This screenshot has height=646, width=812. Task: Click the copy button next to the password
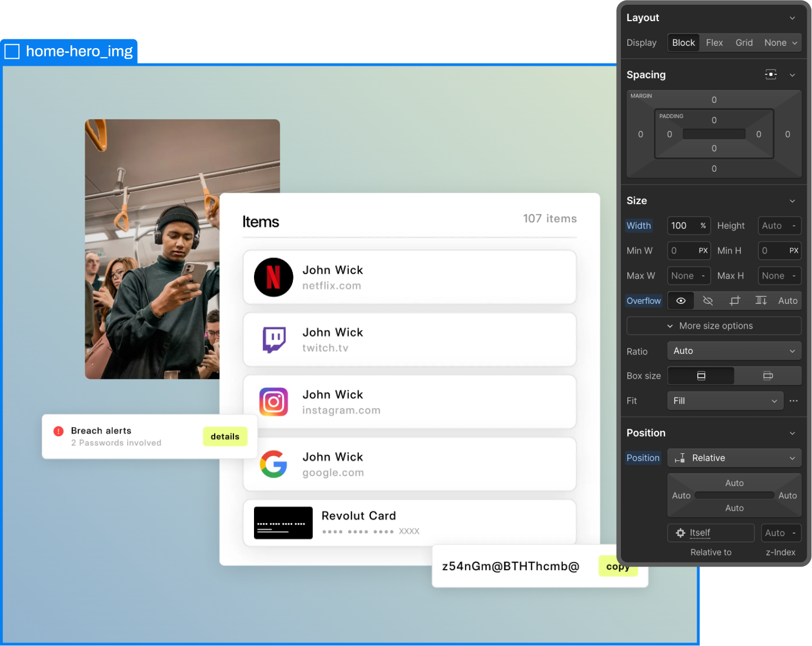[x=617, y=566]
